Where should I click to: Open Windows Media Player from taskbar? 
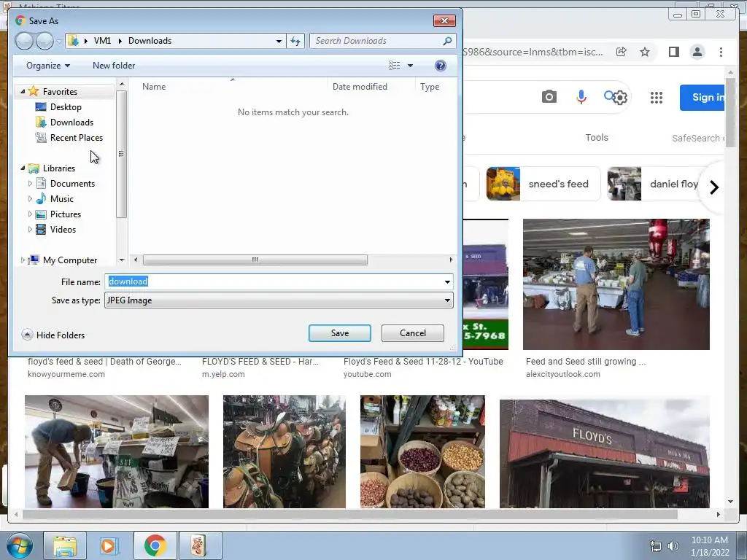(x=109, y=545)
